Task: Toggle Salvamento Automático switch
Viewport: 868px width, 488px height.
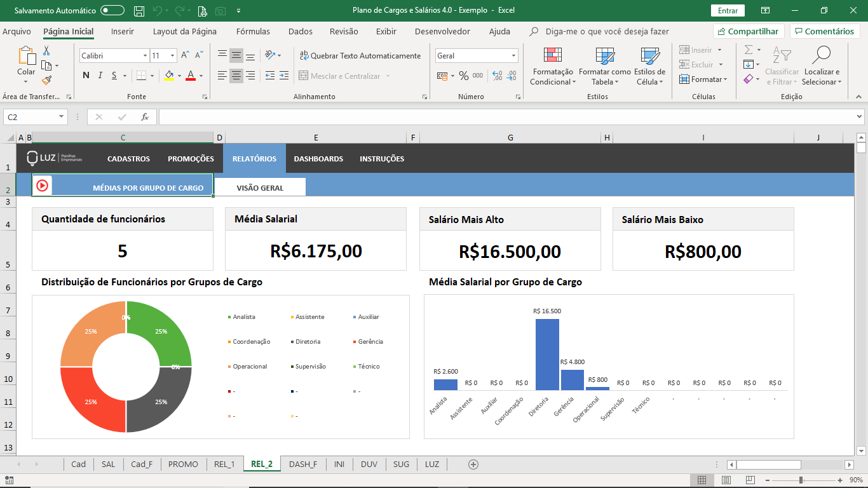Action: [x=112, y=11]
